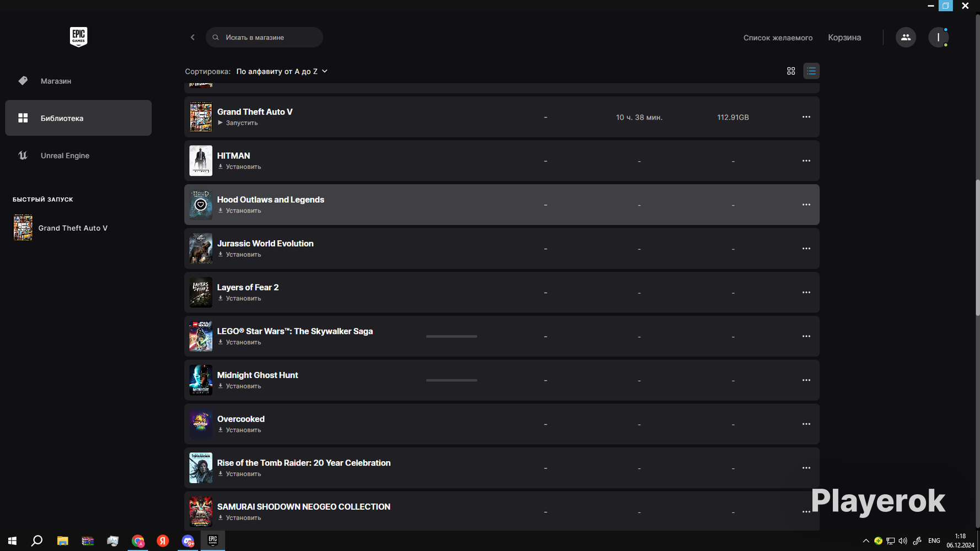Viewport: 980px width, 551px height.
Task: Open the Cart page
Action: [x=844, y=37]
